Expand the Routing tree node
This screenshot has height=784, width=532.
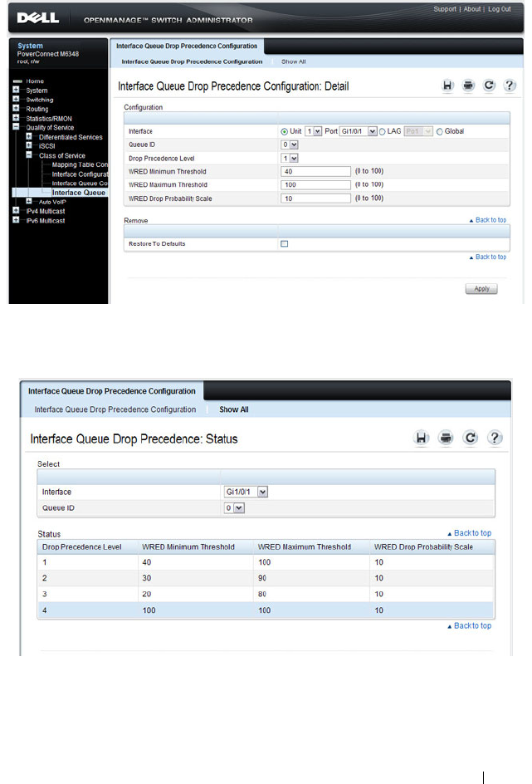tap(16, 108)
